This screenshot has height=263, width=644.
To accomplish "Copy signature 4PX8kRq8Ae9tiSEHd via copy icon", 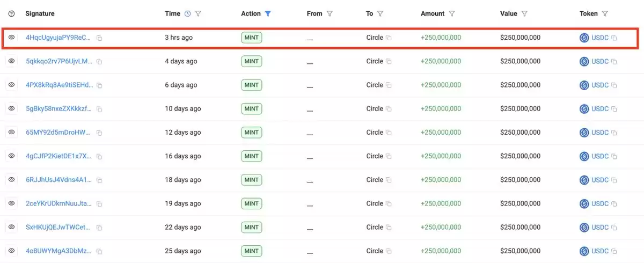I will [99, 85].
